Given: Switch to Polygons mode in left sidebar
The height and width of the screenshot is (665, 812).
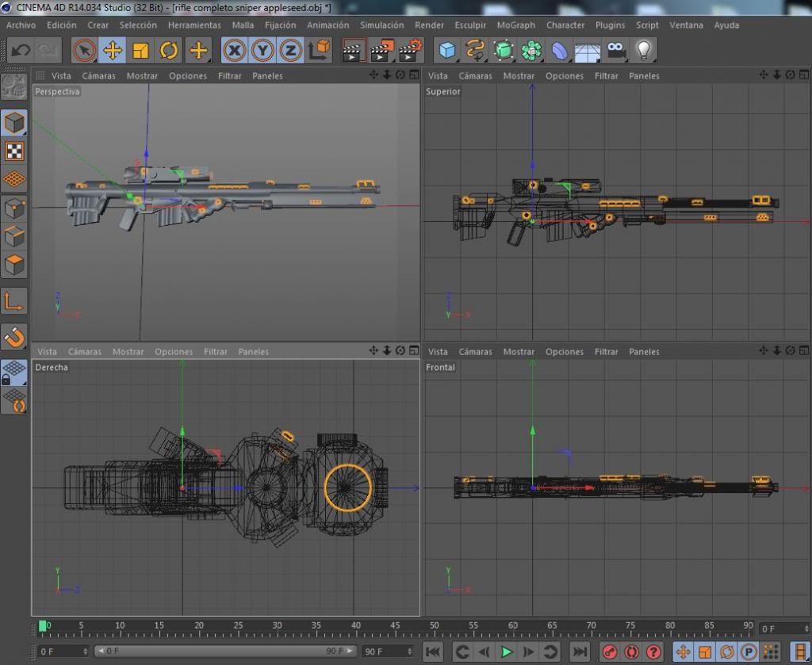Looking at the screenshot, I should 14,265.
